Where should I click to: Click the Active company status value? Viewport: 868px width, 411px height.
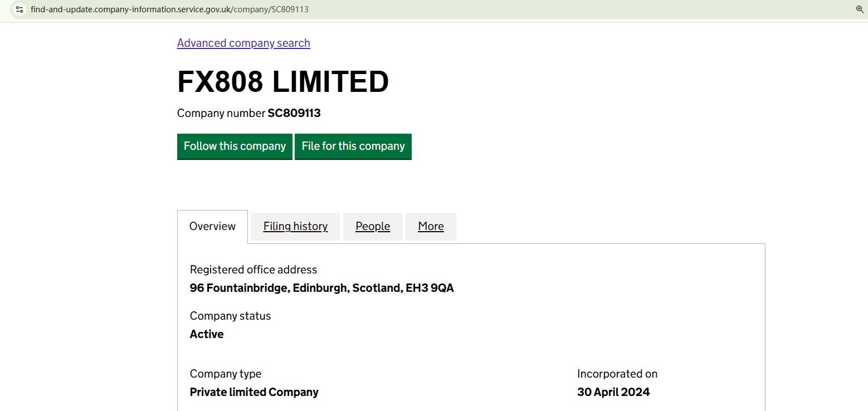click(x=207, y=334)
